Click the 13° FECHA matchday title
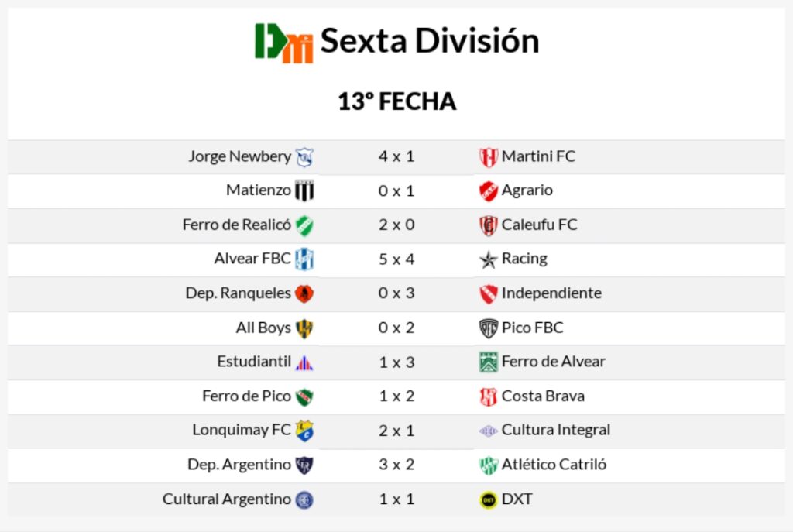Viewport: 793px width, 532px height. 396,101
